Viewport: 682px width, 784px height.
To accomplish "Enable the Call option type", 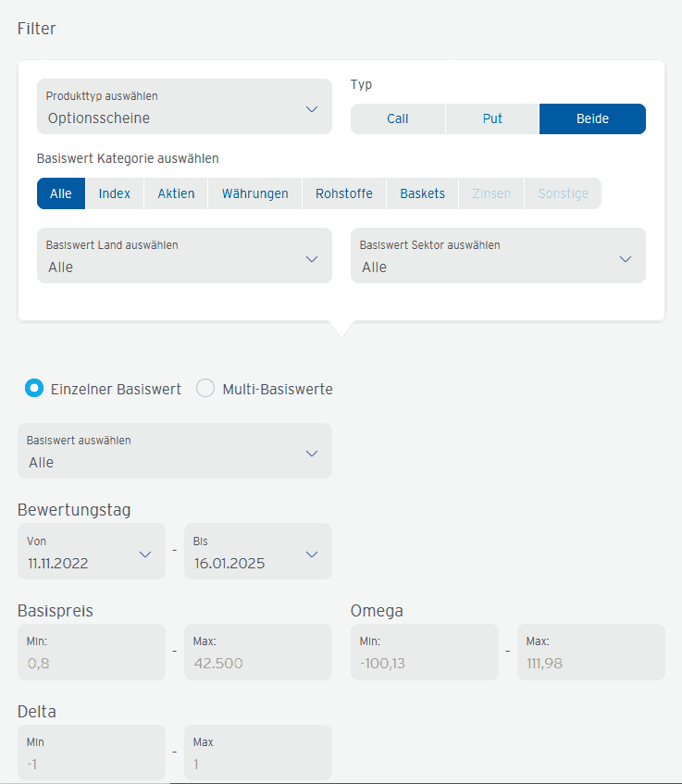I will pyautogui.click(x=397, y=118).
